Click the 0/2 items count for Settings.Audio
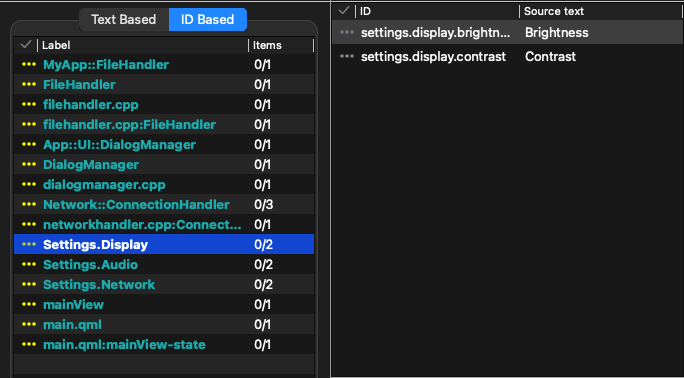Image resolution: width=684 pixels, height=378 pixels. coord(263,265)
